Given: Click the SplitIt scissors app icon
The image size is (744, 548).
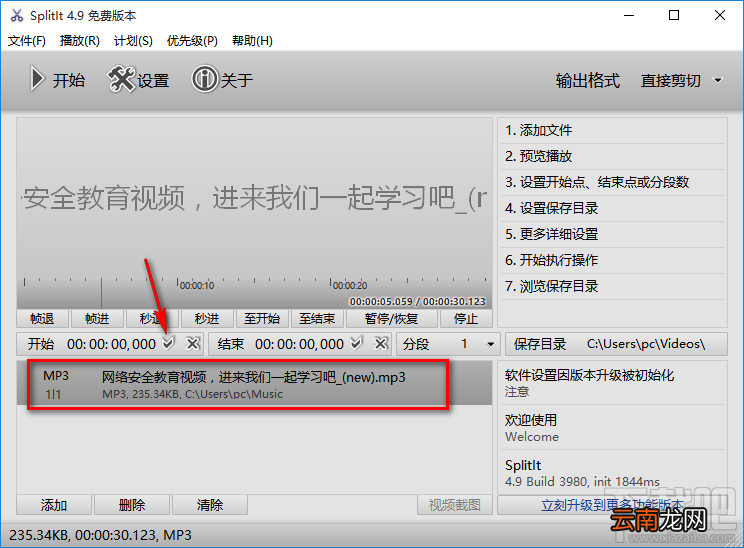Looking at the screenshot, I should [x=17, y=16].
